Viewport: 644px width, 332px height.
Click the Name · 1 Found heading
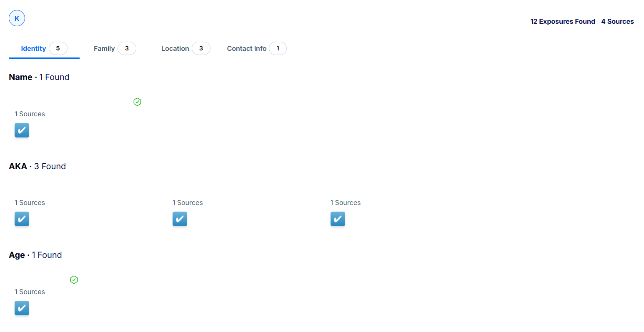click(39, 77)
